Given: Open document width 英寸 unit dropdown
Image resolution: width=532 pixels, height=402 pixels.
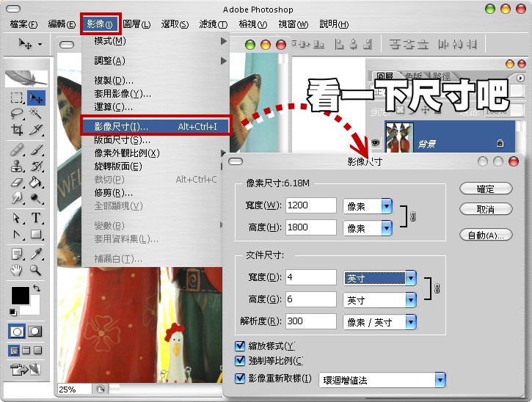Looking at the screenshot, I should pyautogui.click(x=411, y=278).
